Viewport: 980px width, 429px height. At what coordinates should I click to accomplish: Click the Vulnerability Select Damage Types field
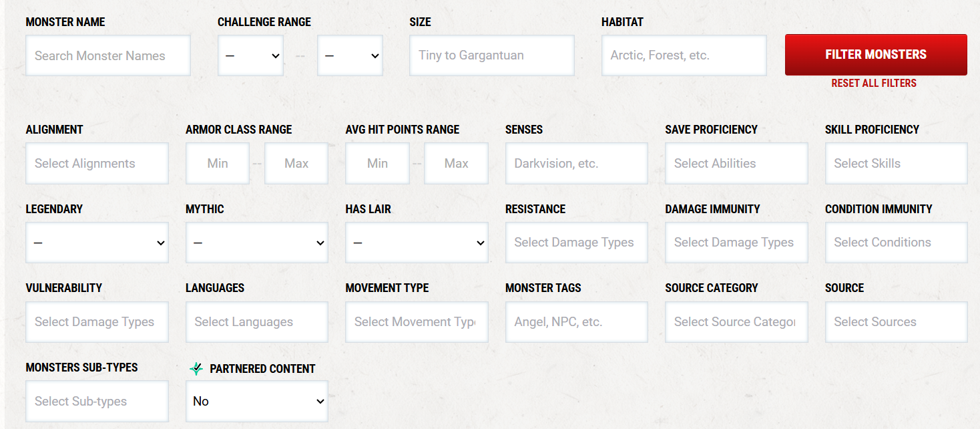pyautogui.click(x=97, y=322)
